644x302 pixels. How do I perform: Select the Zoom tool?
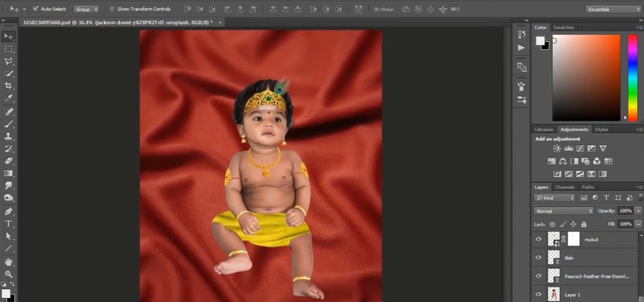pyautogui.click(x=8, y=274)
